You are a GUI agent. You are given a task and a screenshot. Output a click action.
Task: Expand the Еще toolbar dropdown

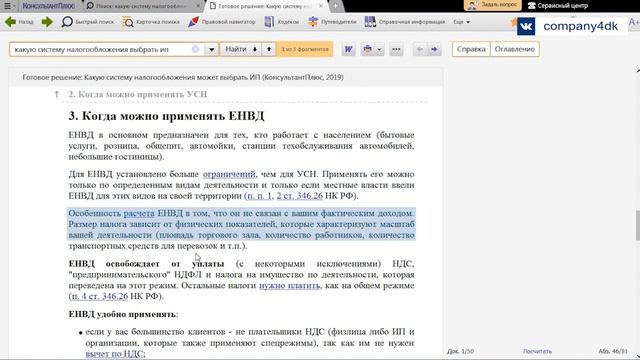click(461, 22)
